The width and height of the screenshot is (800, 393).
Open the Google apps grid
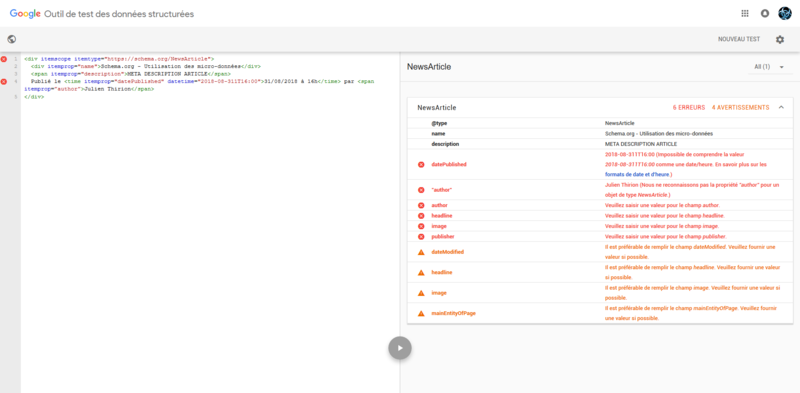(745, 14)
